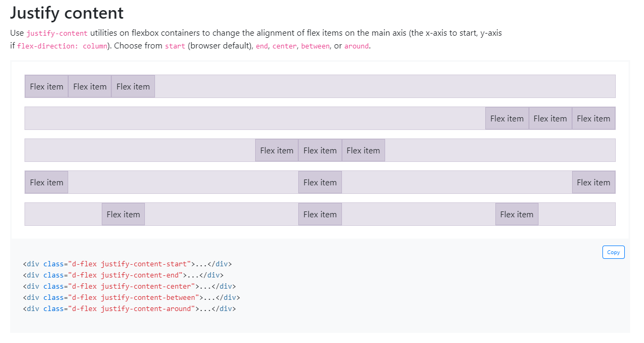
Task: Click the pink 'between' inline code
Action: click(315, 46)
